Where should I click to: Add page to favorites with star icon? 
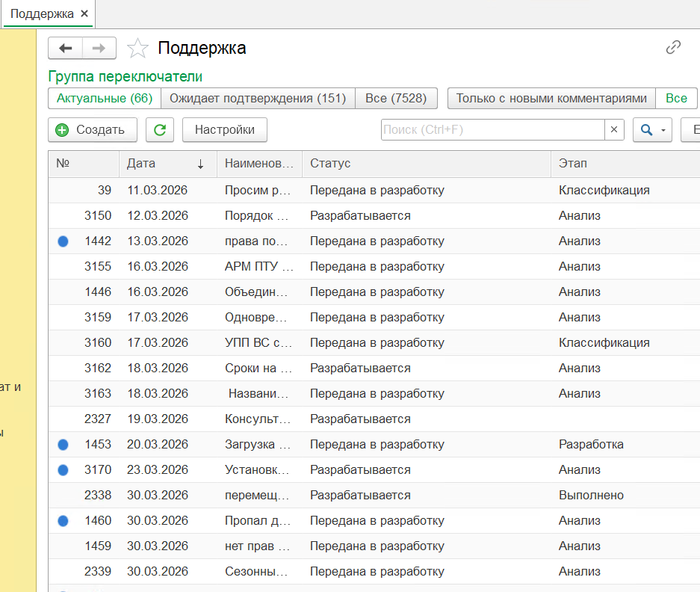click(137, 49)
